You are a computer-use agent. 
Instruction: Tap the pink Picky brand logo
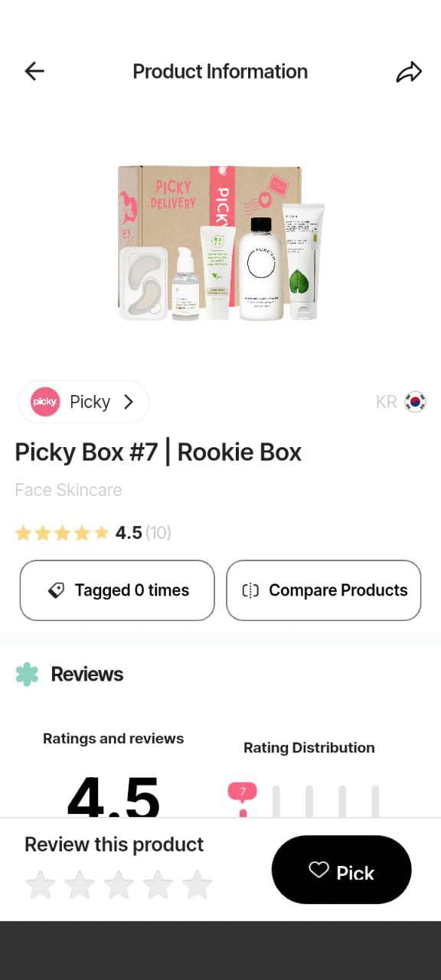tap(44, 401)
